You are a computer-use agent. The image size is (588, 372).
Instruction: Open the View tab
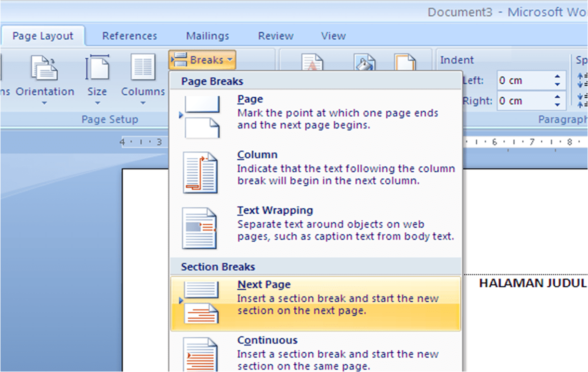click(333, 36)
